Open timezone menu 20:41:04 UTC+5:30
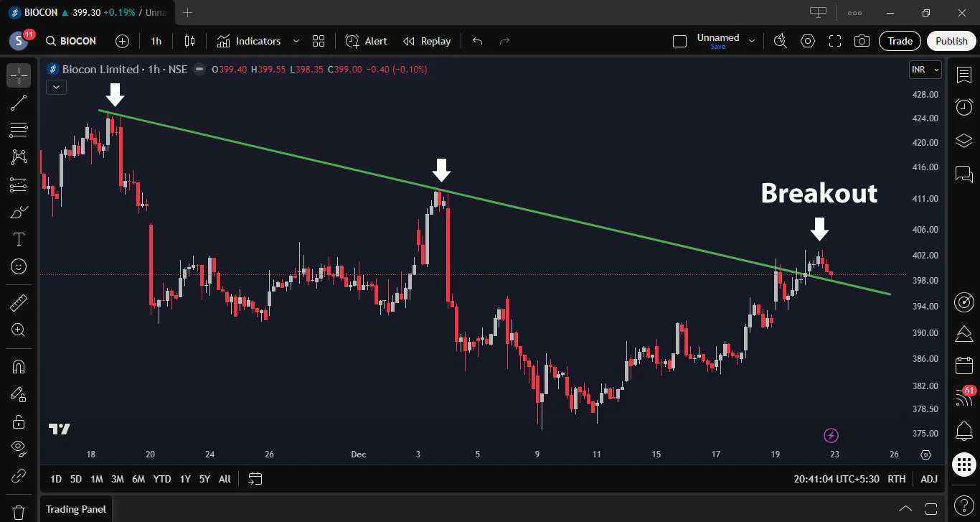 [x=837, y=479]
